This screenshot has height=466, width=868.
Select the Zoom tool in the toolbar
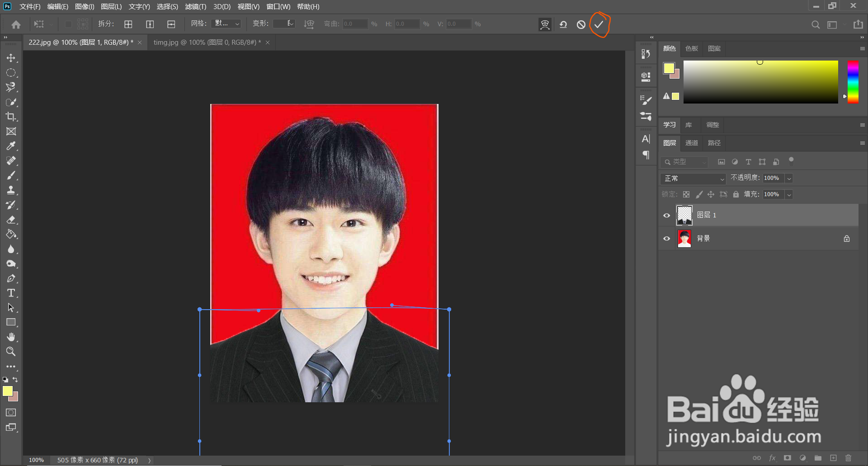tap(11, 352)
